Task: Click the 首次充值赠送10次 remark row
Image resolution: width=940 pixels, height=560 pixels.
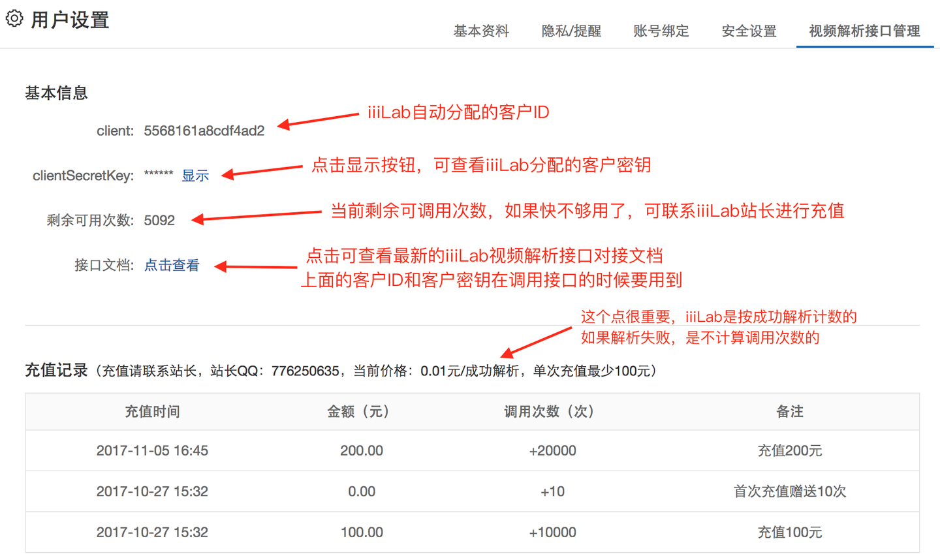Action: (x=790, y=491)
